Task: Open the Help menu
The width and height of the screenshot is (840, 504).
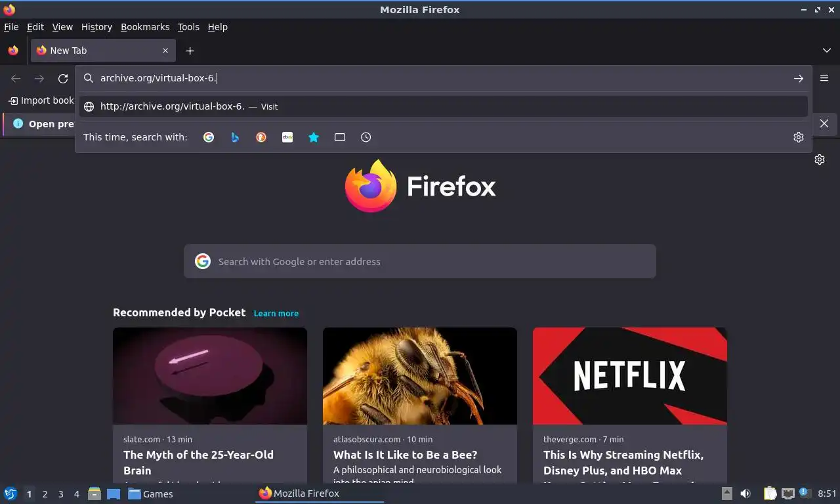Action: 218,27
